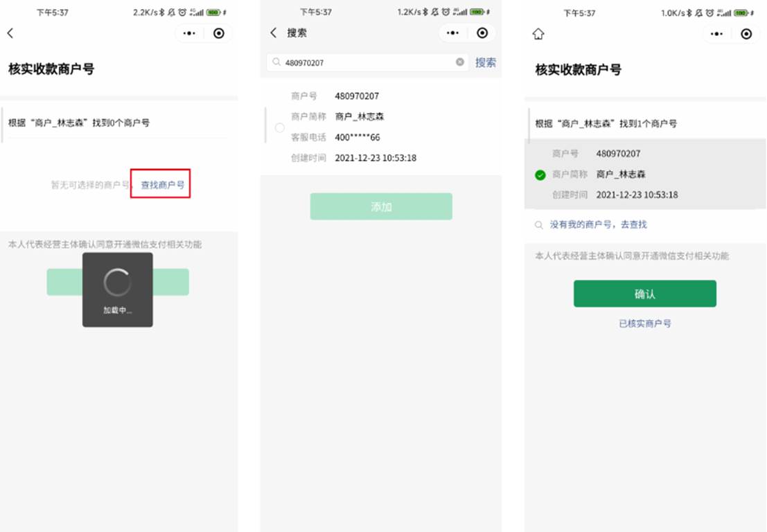Go back from the 搜索 search page
767x532 pixels.
point(274,33)
